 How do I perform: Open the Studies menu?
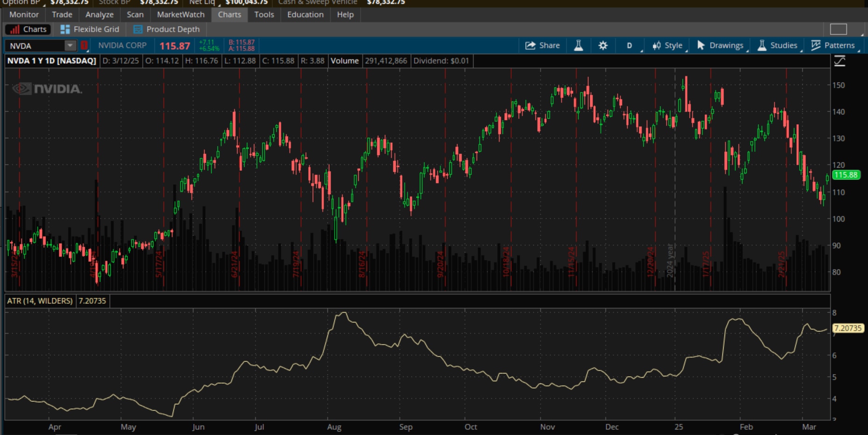tap(777, 45)
